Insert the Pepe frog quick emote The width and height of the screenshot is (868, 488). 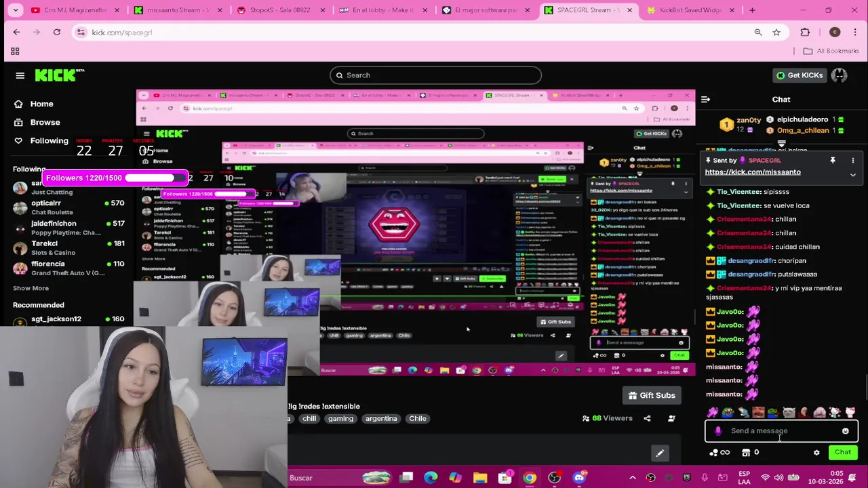(727, 412)
